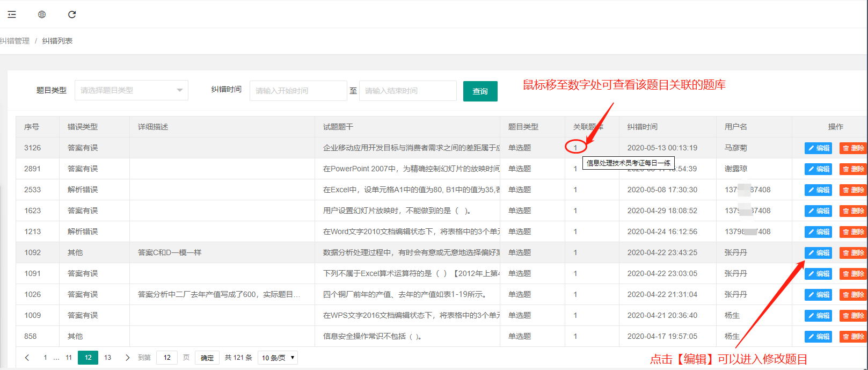This screenshot has height=370, width=868.
Task: Delete row 1091 entry
Action: (853, 274)
